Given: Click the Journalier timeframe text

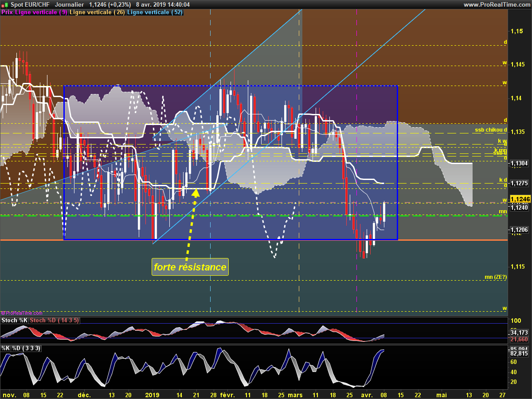Looking at the screenshot, I should click(69, 4).
